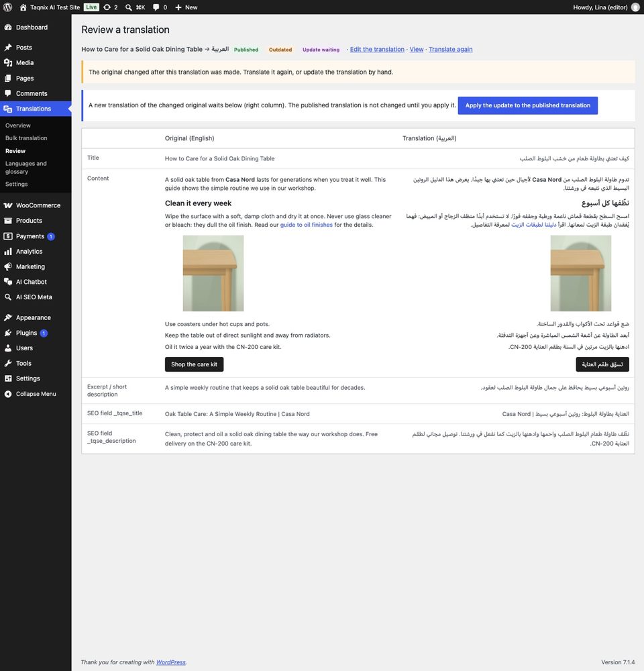Click the Plugins plug icon

[8, 333]
